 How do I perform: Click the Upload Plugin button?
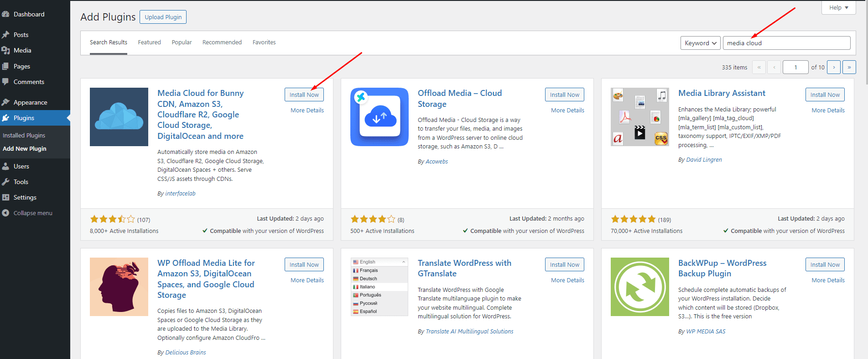(163, 17)
